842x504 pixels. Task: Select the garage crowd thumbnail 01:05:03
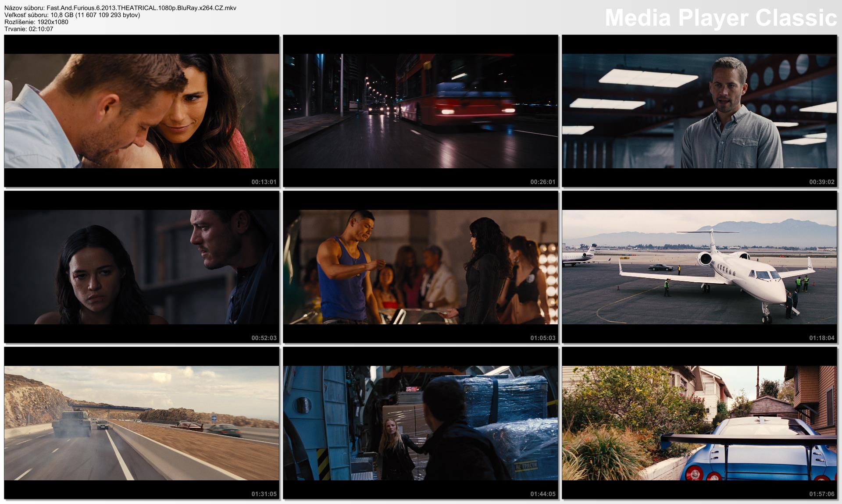coord(420,267)
